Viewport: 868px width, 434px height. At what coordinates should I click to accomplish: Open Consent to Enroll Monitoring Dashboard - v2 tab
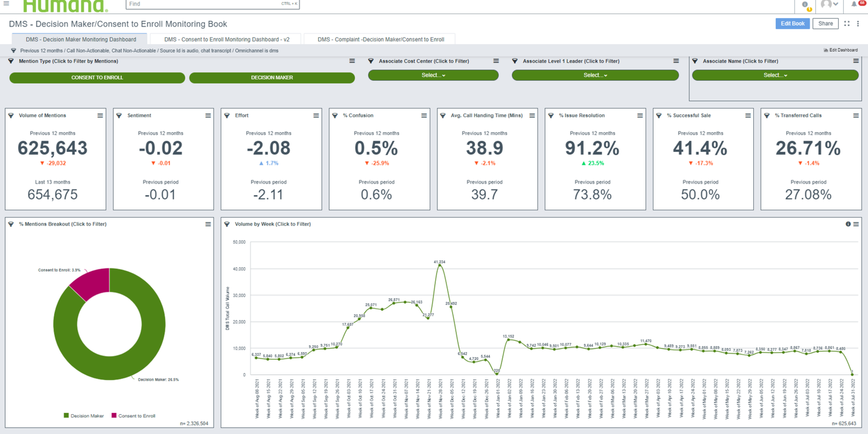[x=227, y=39]
